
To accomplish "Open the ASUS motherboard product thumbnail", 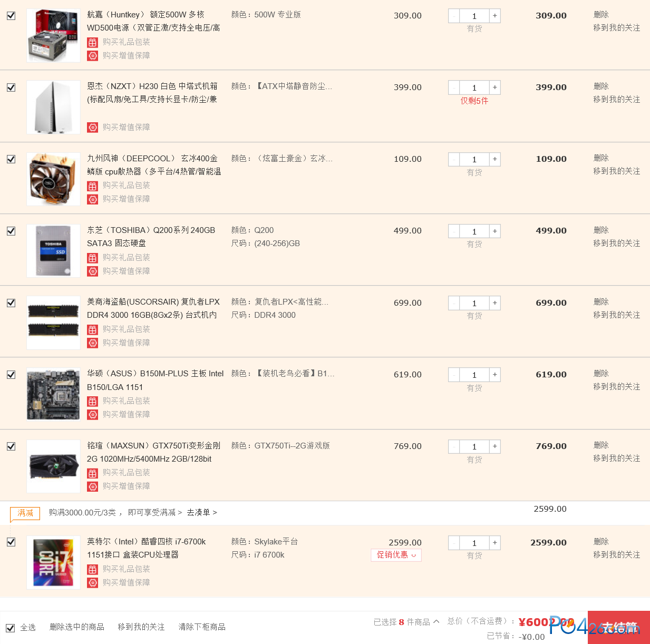I will (53, 394).
